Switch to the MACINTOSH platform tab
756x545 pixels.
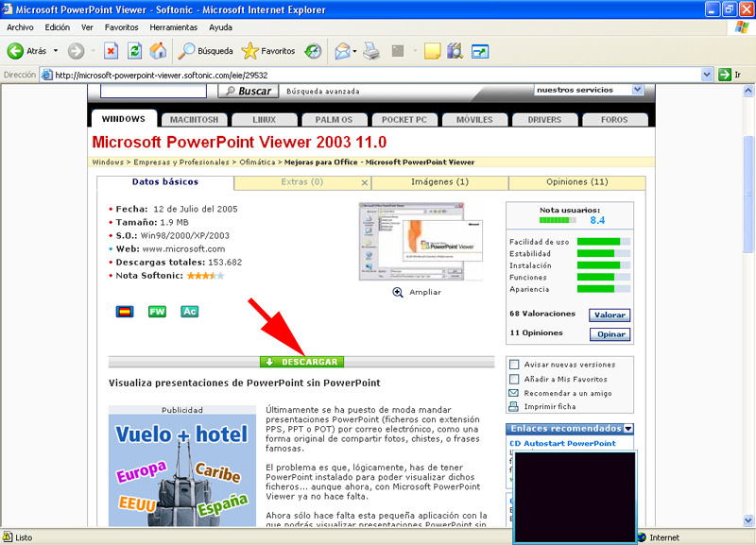(x=195, y=120)
